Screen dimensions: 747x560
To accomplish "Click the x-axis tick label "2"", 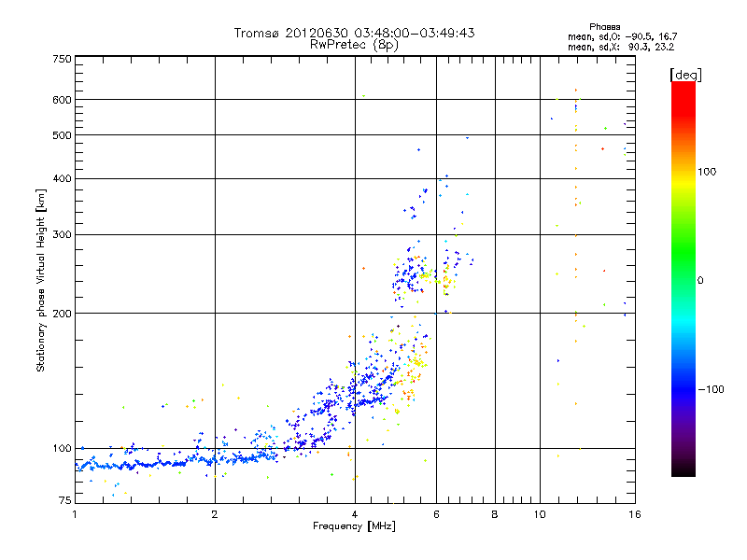I will 215,514.
